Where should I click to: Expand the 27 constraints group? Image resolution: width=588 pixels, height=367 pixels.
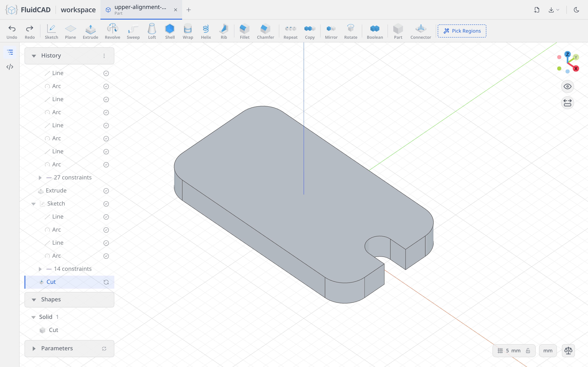tap(40, 177)
